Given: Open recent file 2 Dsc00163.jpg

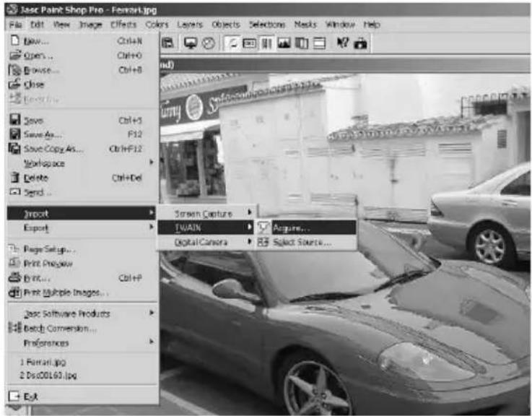Looking at the screenshot, I should tap(82, 376).
